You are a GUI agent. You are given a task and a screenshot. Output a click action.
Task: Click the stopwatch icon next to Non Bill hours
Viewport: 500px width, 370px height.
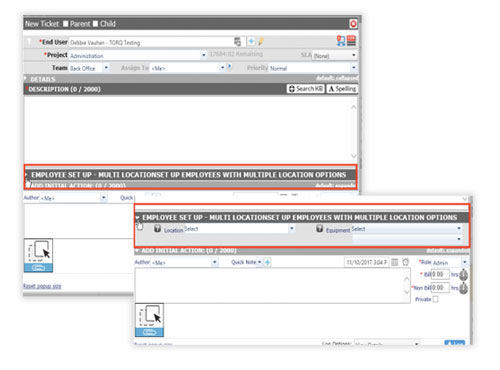(x=463, y=288)
